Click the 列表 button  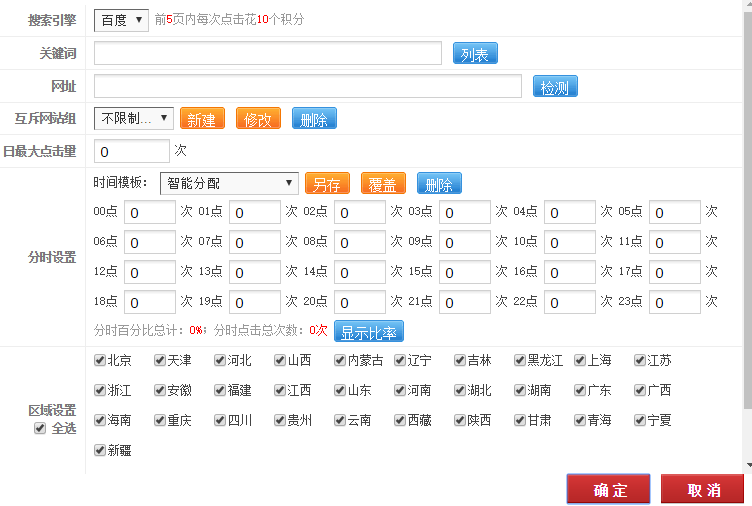[475, 53]
